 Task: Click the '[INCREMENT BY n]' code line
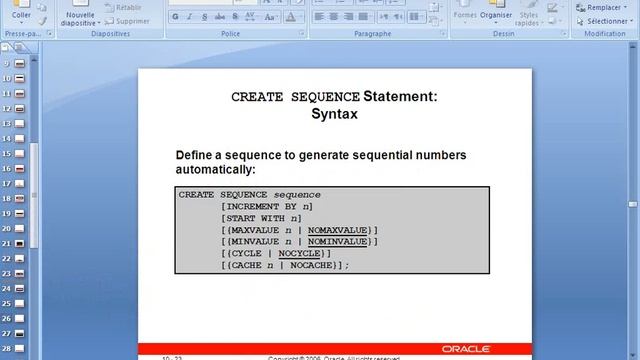[x=267, y=207]
